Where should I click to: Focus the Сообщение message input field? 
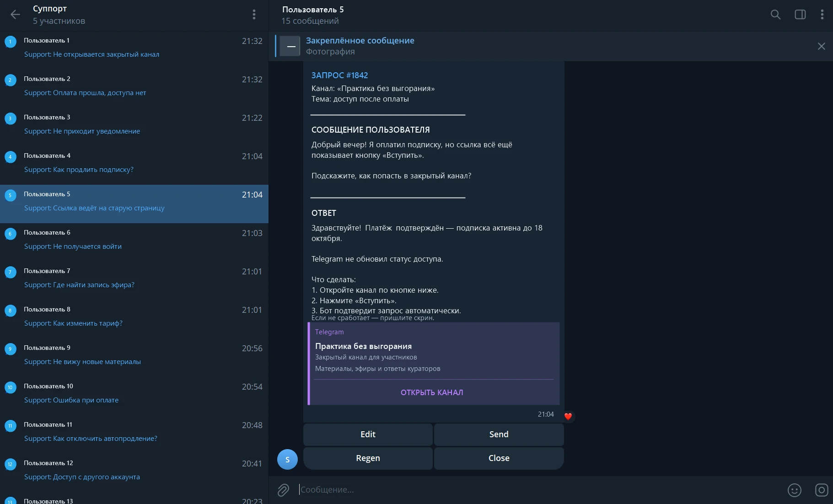coord(540,490)
